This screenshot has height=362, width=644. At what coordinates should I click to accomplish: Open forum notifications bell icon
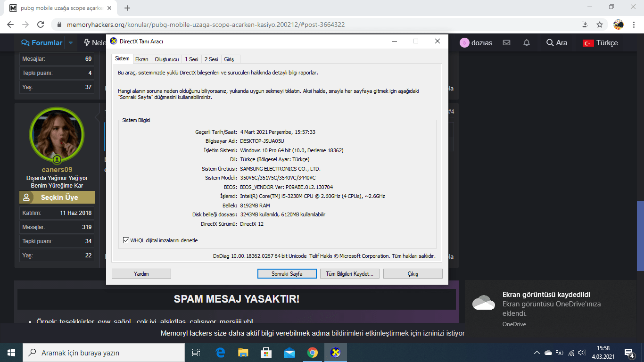527,42
